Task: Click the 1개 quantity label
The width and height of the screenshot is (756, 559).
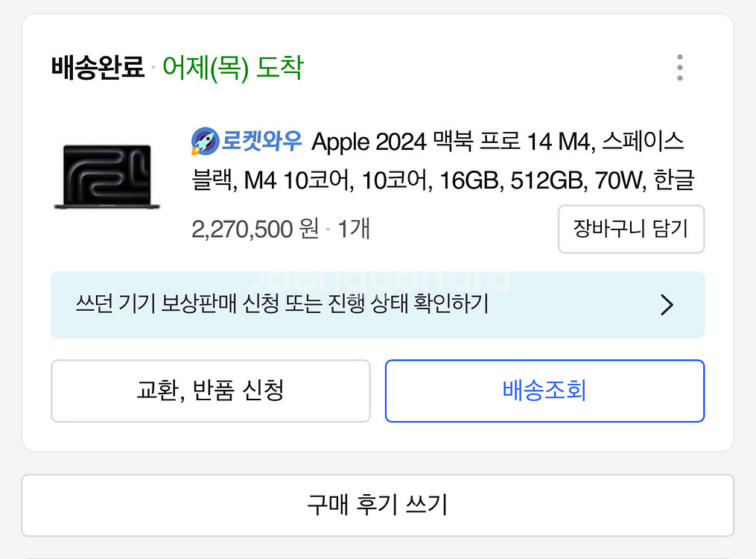Action: pos(353,229)
